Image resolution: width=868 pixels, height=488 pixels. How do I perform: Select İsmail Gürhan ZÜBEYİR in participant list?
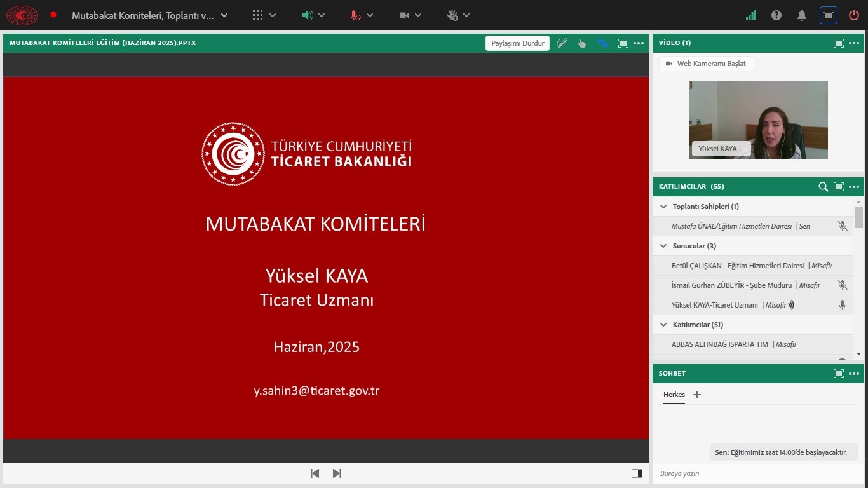[x=753, y=285]
